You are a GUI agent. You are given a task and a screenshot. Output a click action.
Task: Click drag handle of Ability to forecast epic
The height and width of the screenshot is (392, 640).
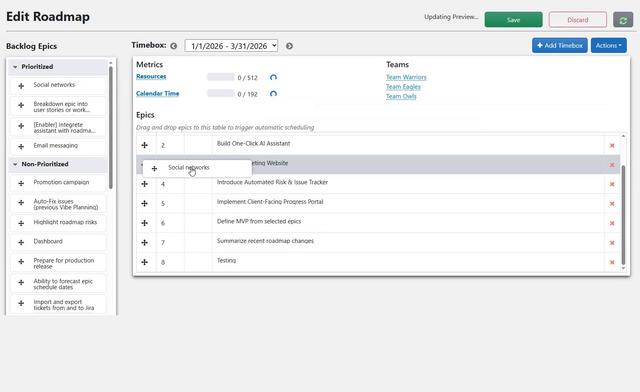[21, 283]
